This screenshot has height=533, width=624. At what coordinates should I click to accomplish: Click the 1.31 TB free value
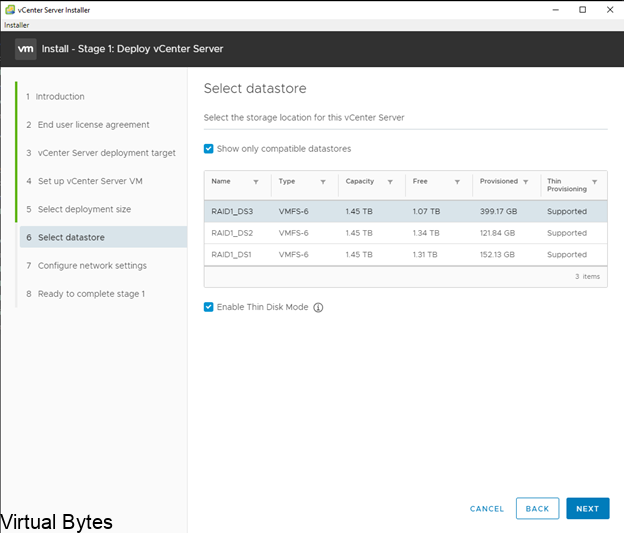click(425, 255)
